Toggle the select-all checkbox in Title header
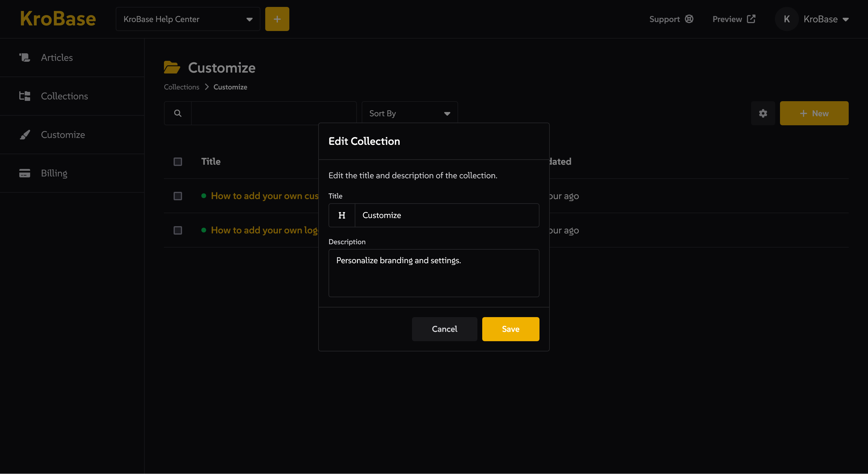The width and height of the screenshot is (868, 474). click(178, 162)
